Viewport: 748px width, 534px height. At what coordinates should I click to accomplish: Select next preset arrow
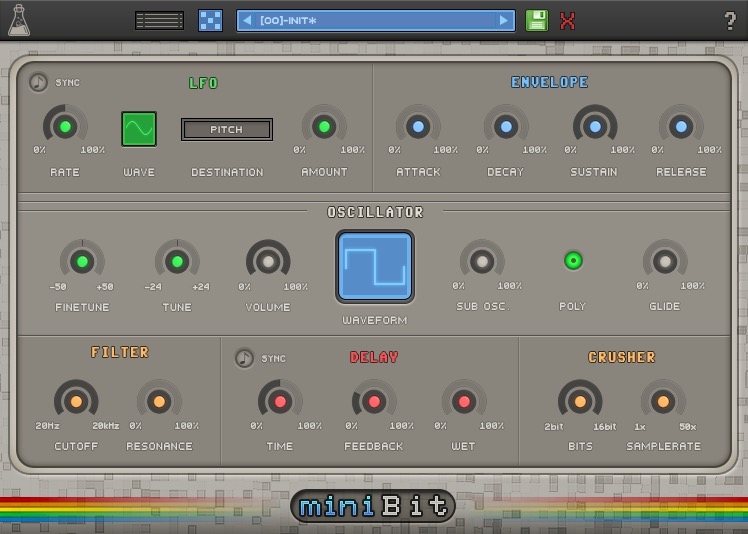[503, 21]
